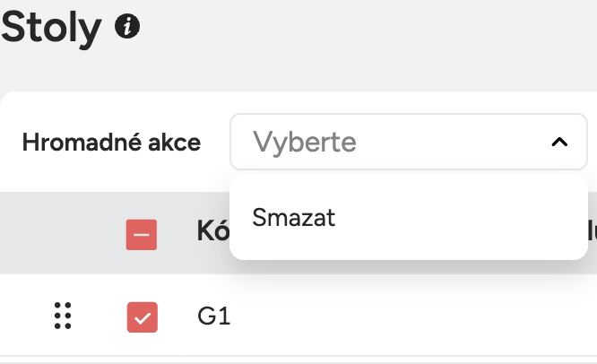Click the G1 table code cell

click(x=214, y=316)
